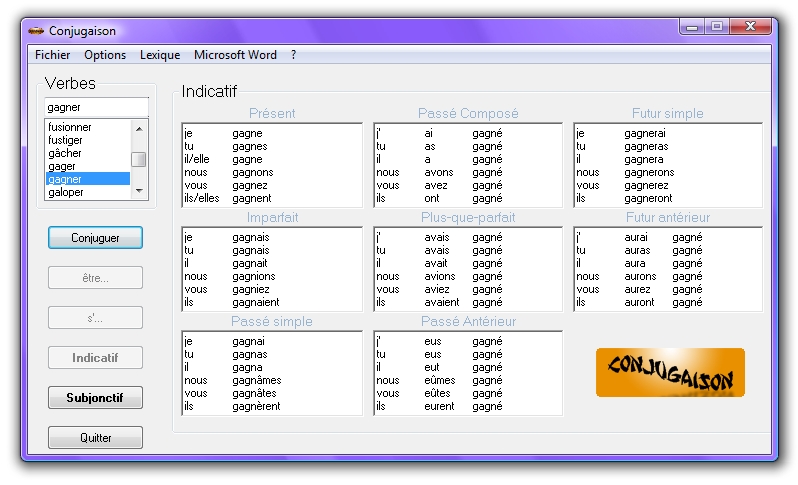Open the Options menu

pos(105,55)
